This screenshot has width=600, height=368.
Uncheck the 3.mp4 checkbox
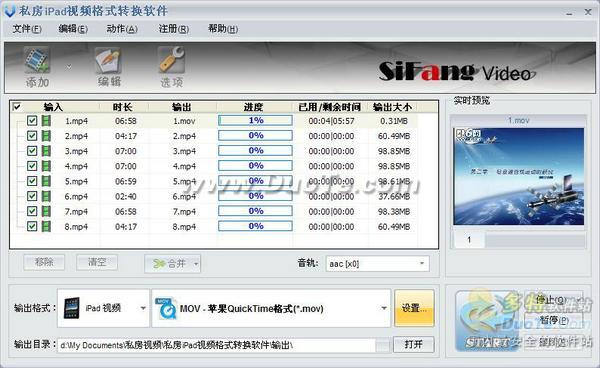pyautogui.click(x=32, y=151)
